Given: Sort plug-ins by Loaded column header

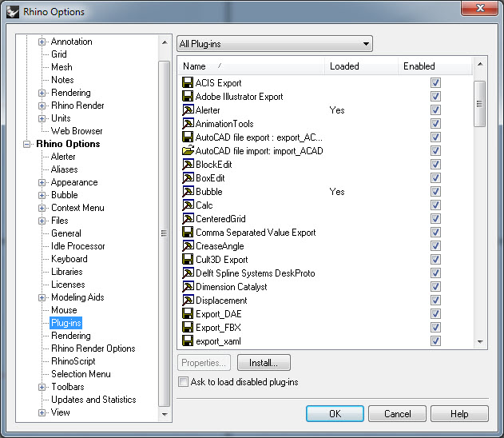Looking at the screenshot, I should [x=361, y=66].
